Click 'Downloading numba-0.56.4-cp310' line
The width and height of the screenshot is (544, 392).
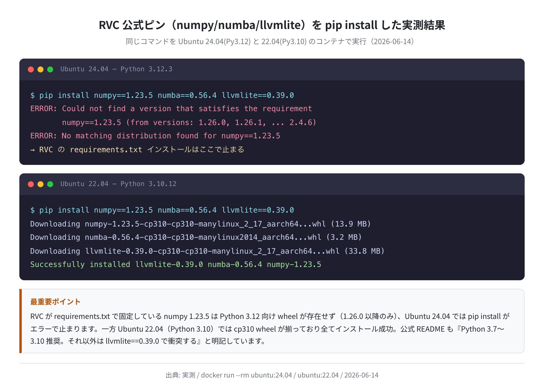pyautogui.click(x=196, y=237)
